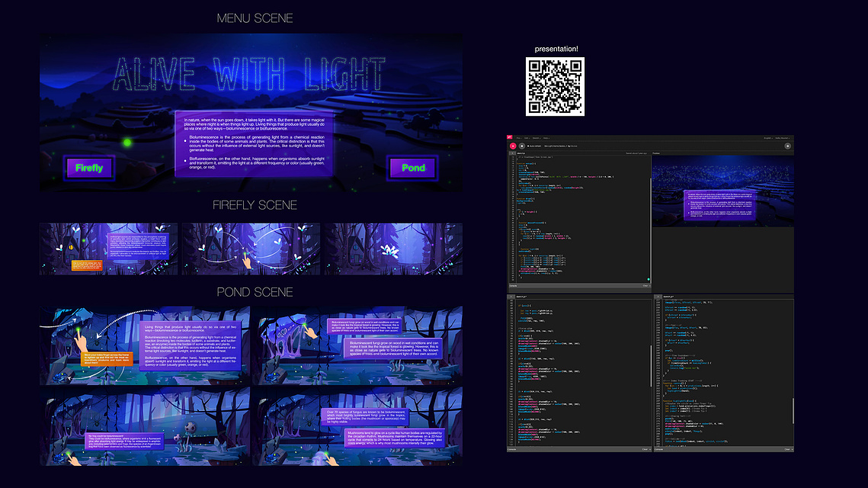
Task: Clear the console in the bottom-left editor
Action: pyautogui.click(x=645, y=449)
